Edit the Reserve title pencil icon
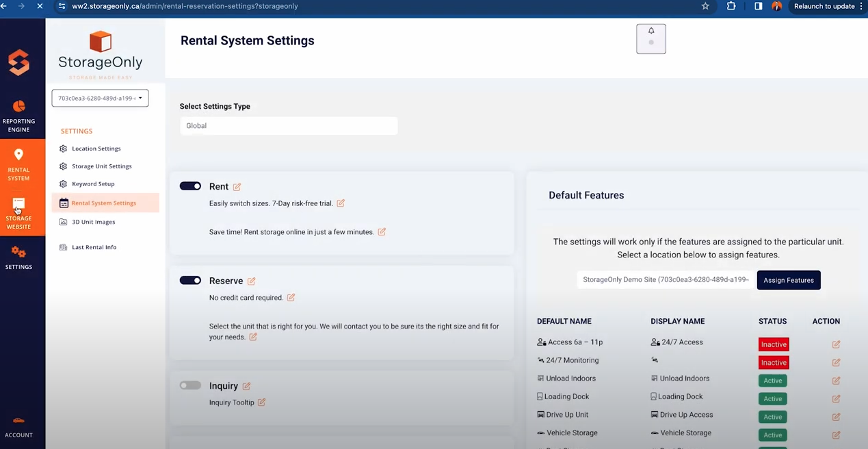The width and height of the screenshot is (868, 449). coord(251,281)
